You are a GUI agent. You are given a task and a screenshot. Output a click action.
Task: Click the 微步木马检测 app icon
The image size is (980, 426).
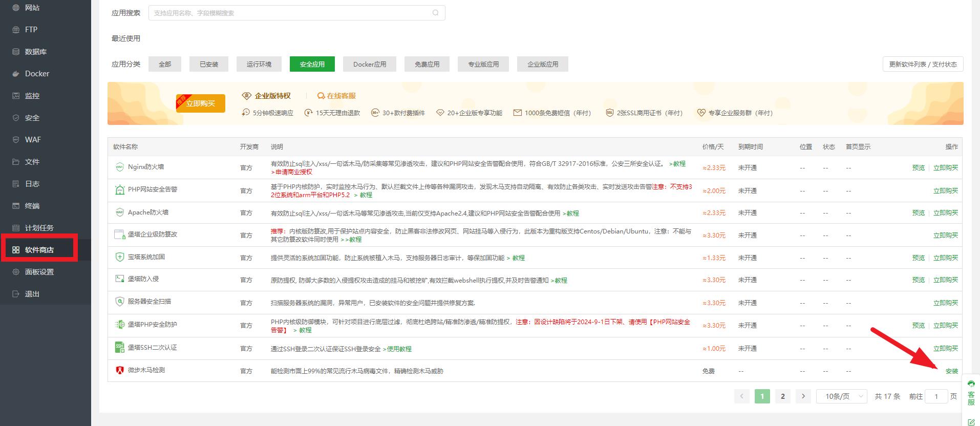pyautogui.click(x=119, y=370)
